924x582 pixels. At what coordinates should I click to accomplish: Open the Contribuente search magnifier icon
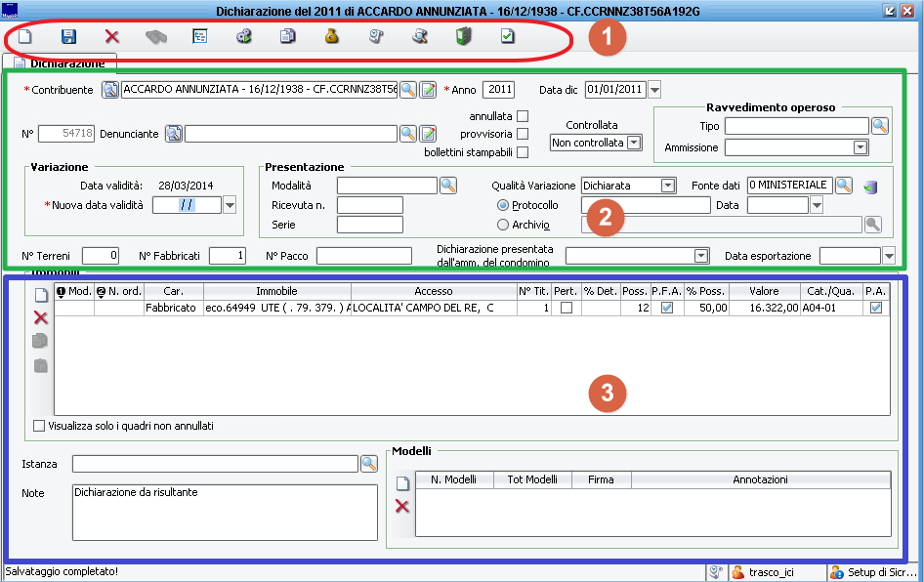(407, 91)
